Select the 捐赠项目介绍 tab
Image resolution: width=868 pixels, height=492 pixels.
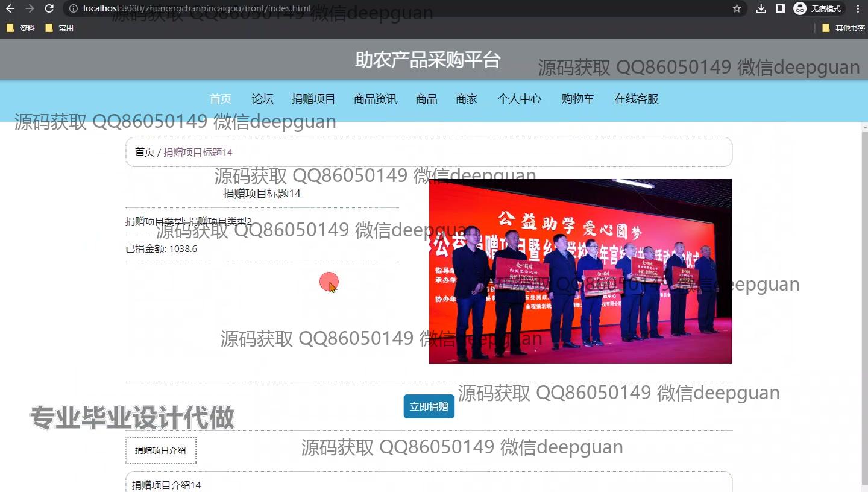point(160,450)
